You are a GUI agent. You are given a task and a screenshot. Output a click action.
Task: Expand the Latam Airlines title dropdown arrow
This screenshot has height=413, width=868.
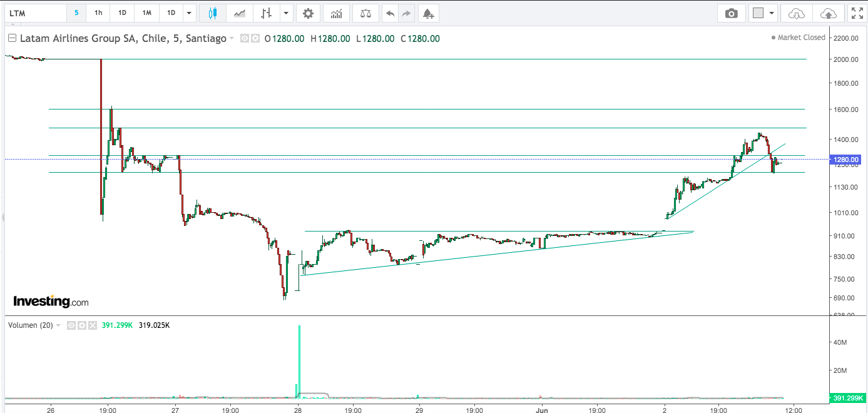tap(232, 38)
